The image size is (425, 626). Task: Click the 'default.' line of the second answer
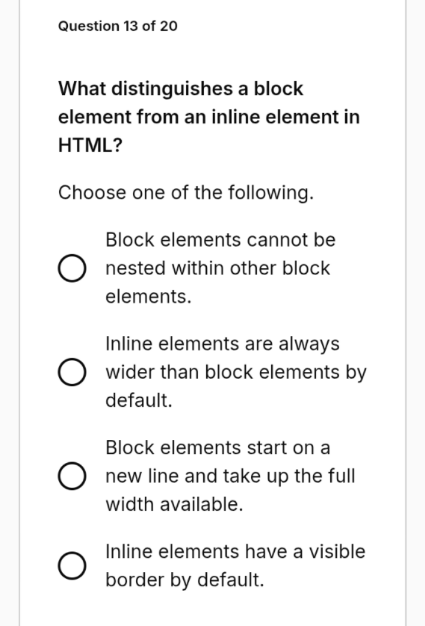(139, 400)
